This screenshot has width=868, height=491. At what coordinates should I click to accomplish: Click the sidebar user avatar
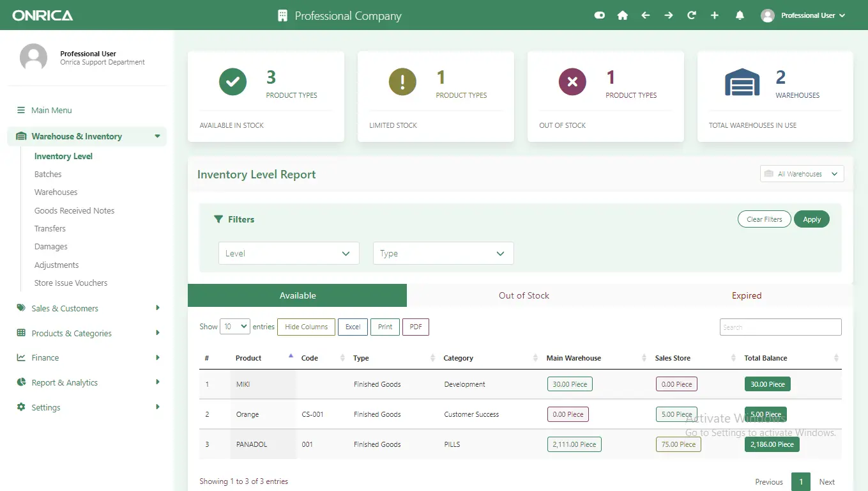coord(33,58)
